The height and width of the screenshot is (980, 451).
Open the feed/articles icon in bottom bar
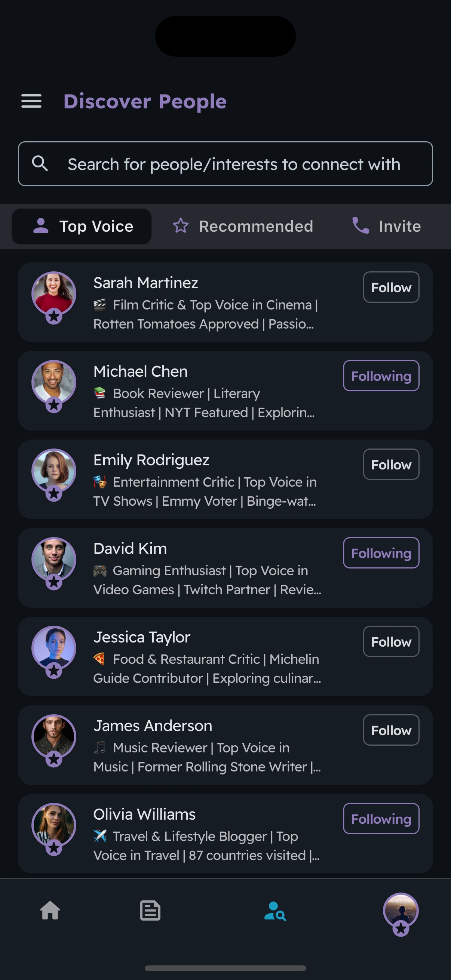pos(150,910)
